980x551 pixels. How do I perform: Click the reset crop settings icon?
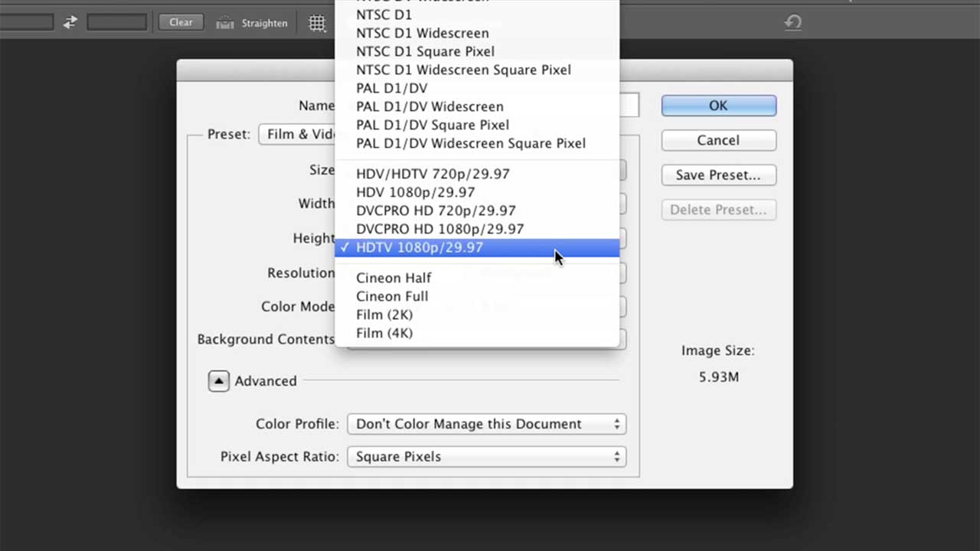(x=793, y=22)
